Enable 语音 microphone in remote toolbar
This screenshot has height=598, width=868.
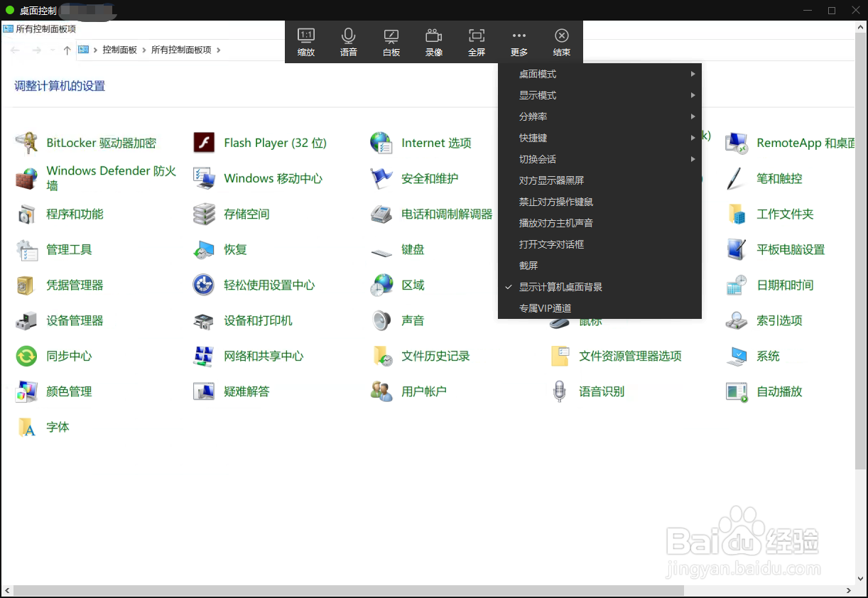click(x=349, y=36)
